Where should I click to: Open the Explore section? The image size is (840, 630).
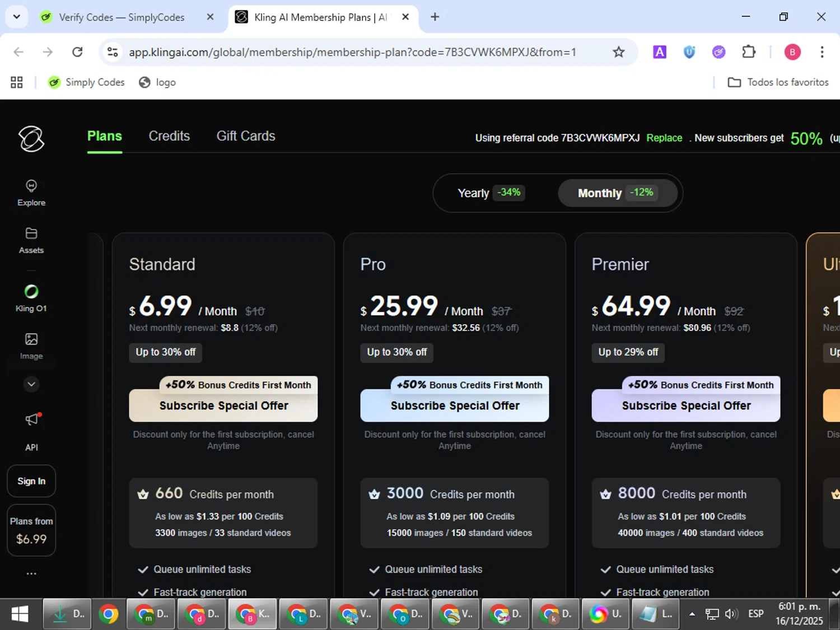31,193
